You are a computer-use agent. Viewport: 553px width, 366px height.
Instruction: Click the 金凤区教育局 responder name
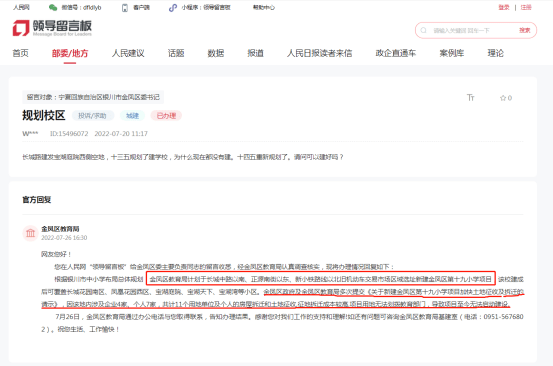[60, 229]
